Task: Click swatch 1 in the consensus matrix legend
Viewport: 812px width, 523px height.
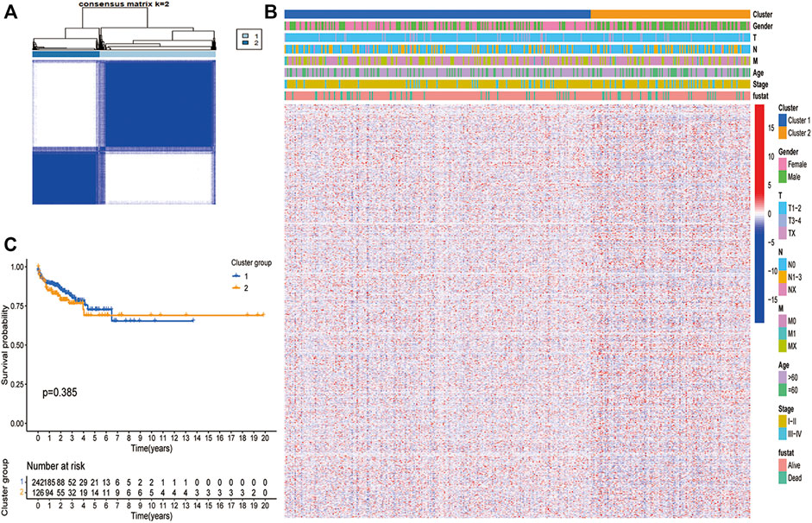Action: [x=245, y=35]
